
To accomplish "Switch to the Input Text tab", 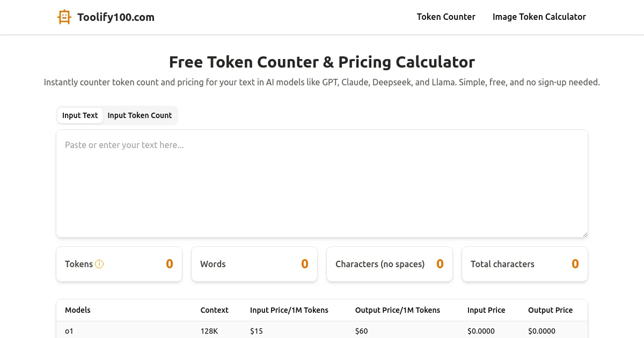I will coord(80,115).
